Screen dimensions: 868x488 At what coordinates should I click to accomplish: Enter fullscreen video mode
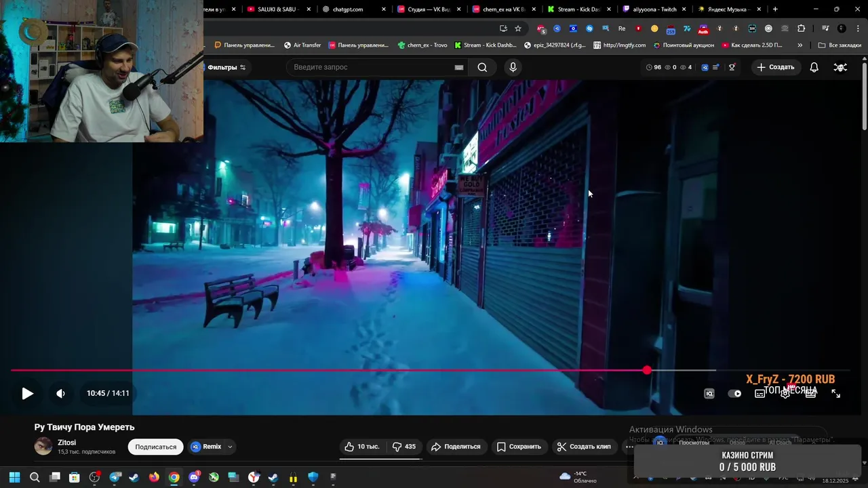835,394
